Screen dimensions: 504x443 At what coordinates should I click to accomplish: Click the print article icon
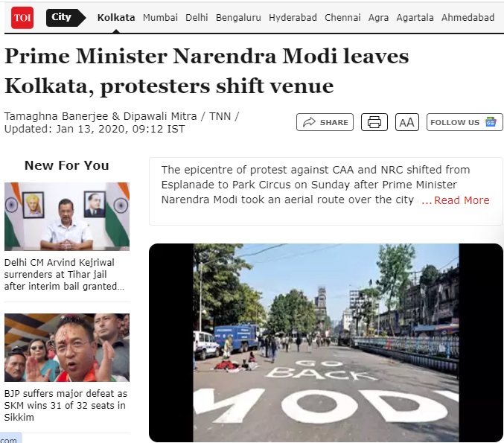tap(374, 122)
